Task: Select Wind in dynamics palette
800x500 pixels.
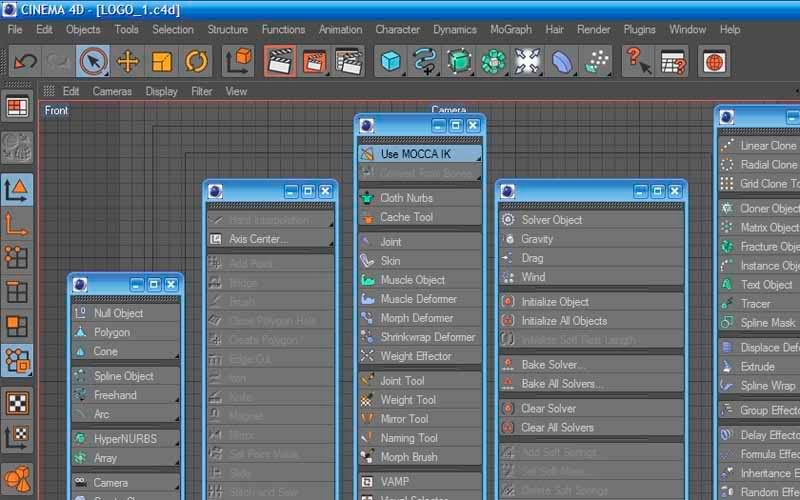Action: [591, 277]
